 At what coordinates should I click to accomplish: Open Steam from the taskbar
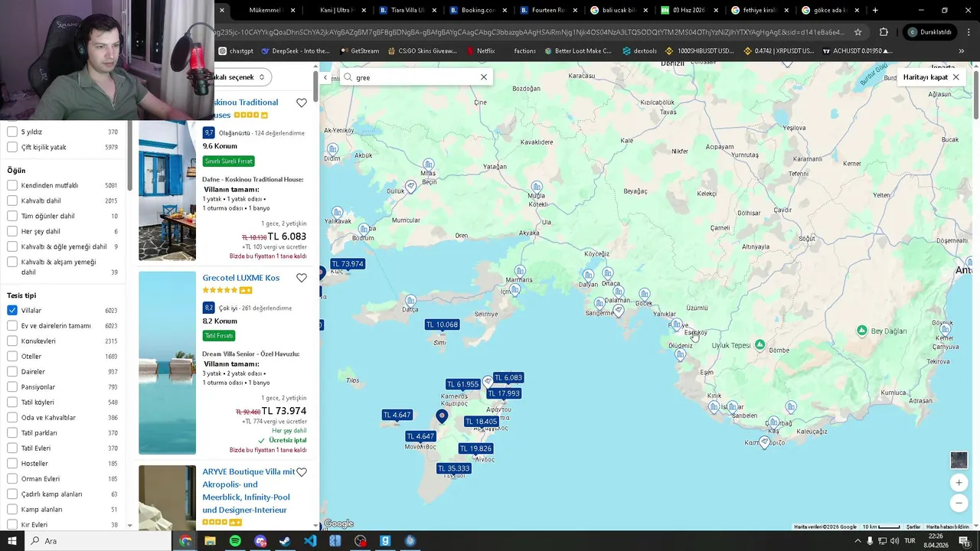[285, 541]
